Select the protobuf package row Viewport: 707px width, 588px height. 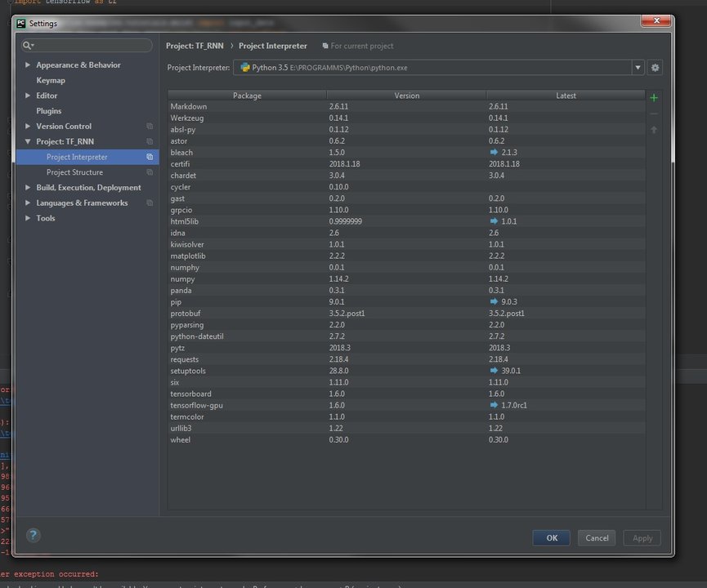(406, 313)
